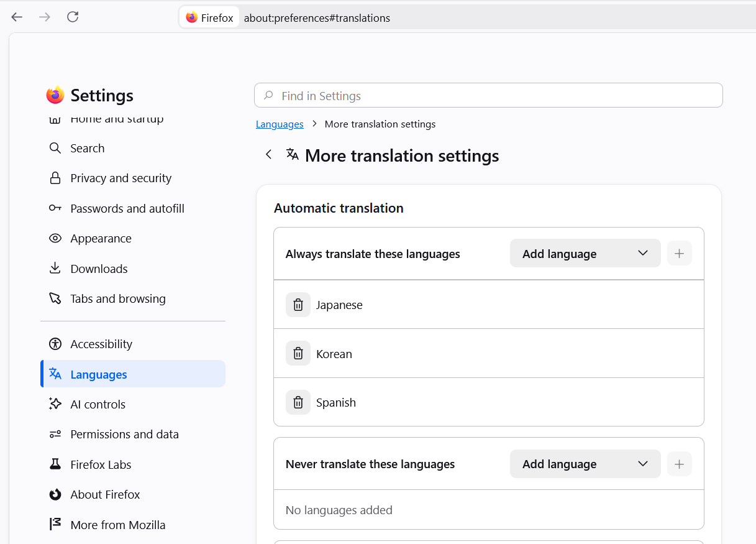Open Permissions and data settings
The width and height of the screenshot is (756, 544).
133,434
